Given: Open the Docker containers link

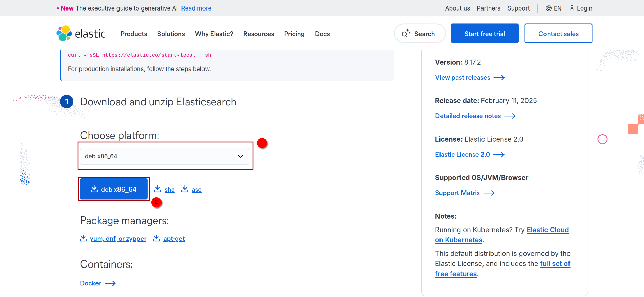Looking at the screenshot, I should [90, 283].
